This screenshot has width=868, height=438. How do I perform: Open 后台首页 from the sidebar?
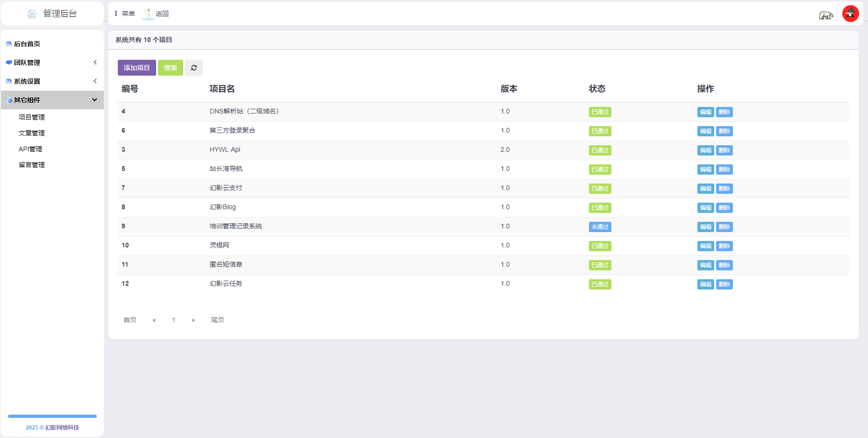(x=27, y=44)
